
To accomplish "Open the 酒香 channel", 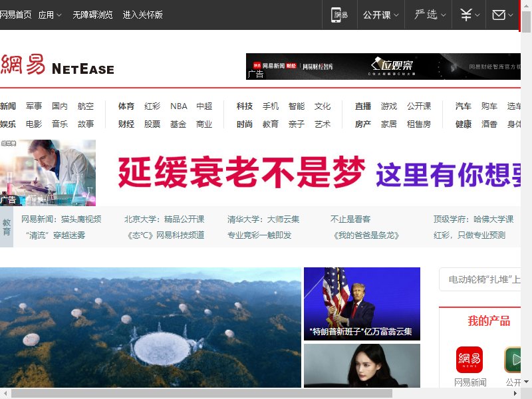I will (x=489, y=124).
